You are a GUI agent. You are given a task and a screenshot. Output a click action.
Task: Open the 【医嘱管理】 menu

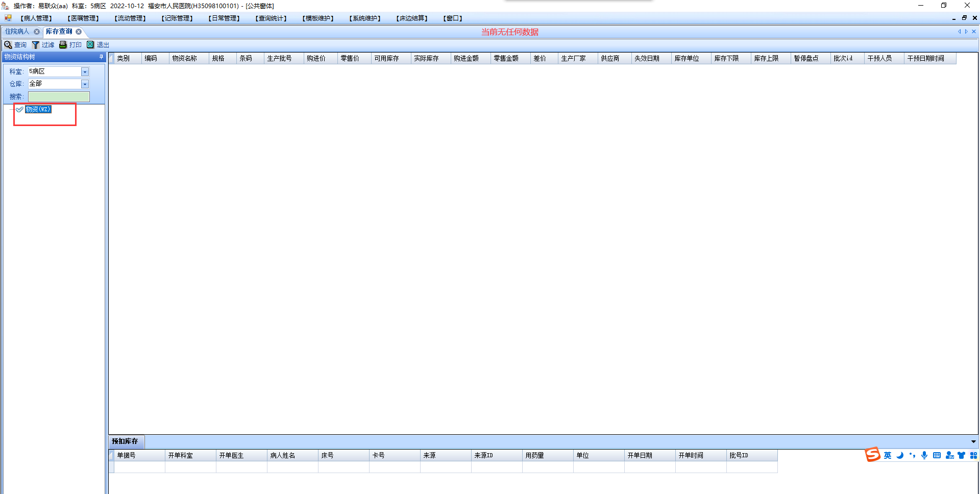[83, 18]
